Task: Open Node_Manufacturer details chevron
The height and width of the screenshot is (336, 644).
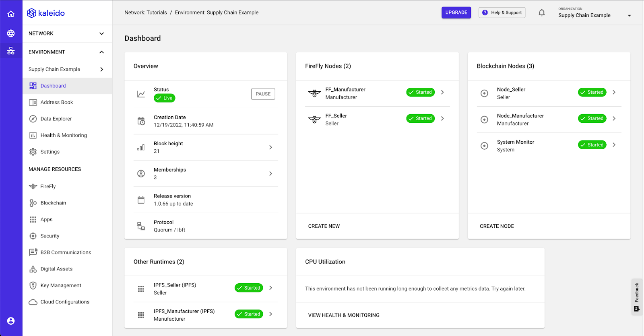Action: [614, 118]
